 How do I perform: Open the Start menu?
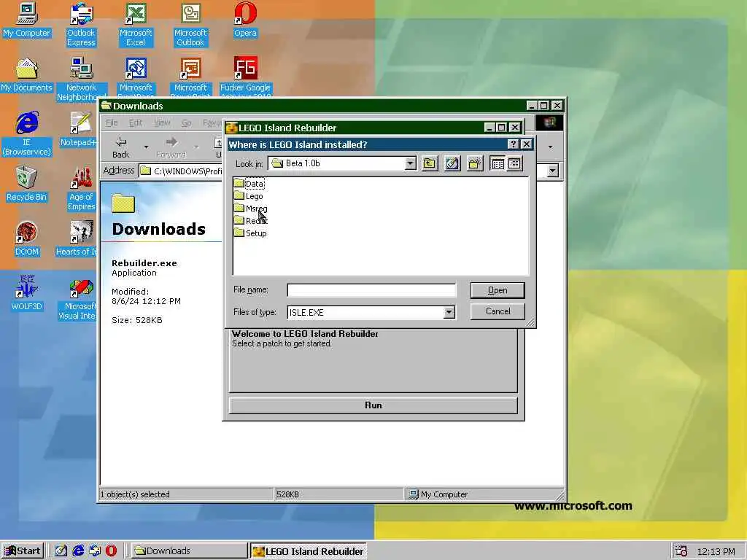pyautogui.click(x=23, y=551)
